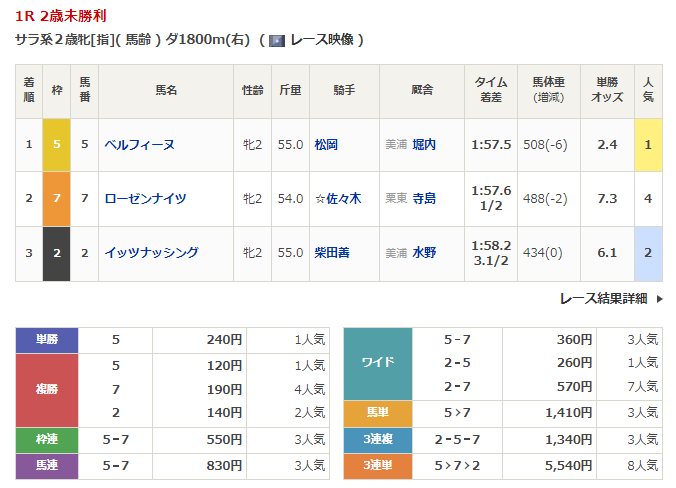
Task: Open horse ローゼンナイツ profile
Action: 145,198
